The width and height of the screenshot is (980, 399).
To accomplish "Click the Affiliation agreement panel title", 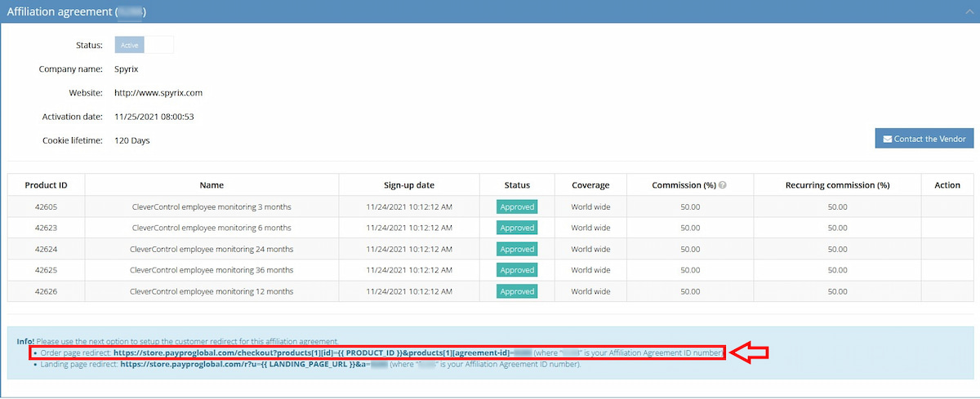I will click(x=76, y=11).
